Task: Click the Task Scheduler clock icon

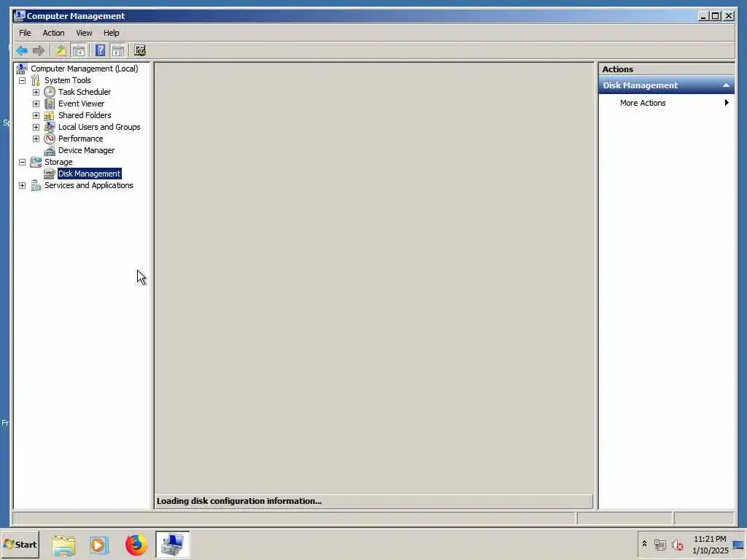Action: click(50, 92)
